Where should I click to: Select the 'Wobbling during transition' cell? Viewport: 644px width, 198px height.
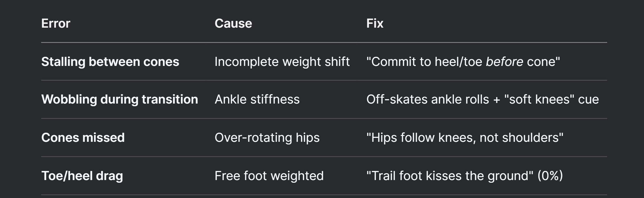(120, 99)
